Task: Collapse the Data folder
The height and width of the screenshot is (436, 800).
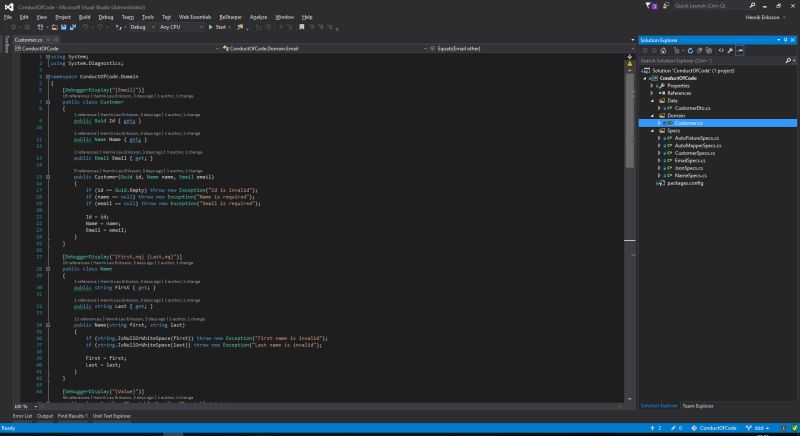Action: coord(652,101)
